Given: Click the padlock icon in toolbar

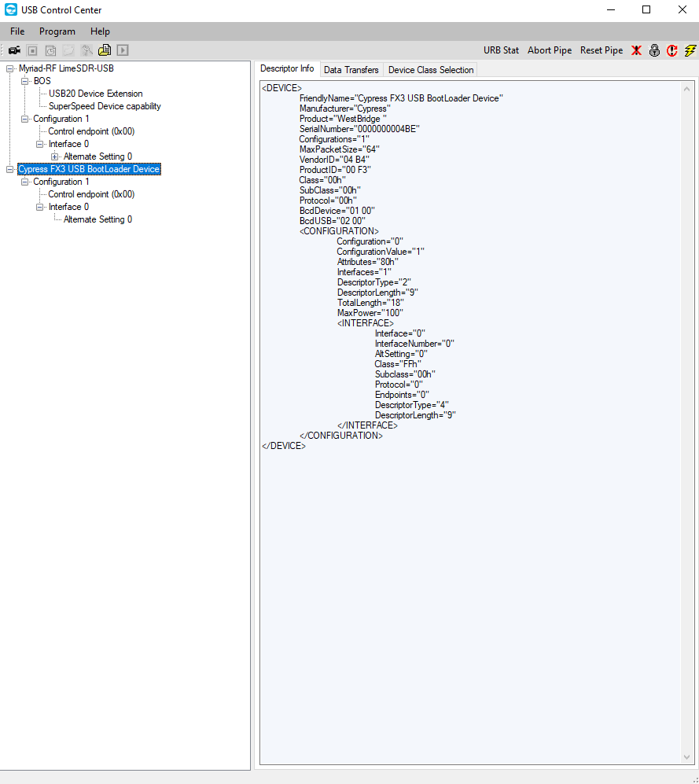Looking at the screenshot, I should coord(654,50).
